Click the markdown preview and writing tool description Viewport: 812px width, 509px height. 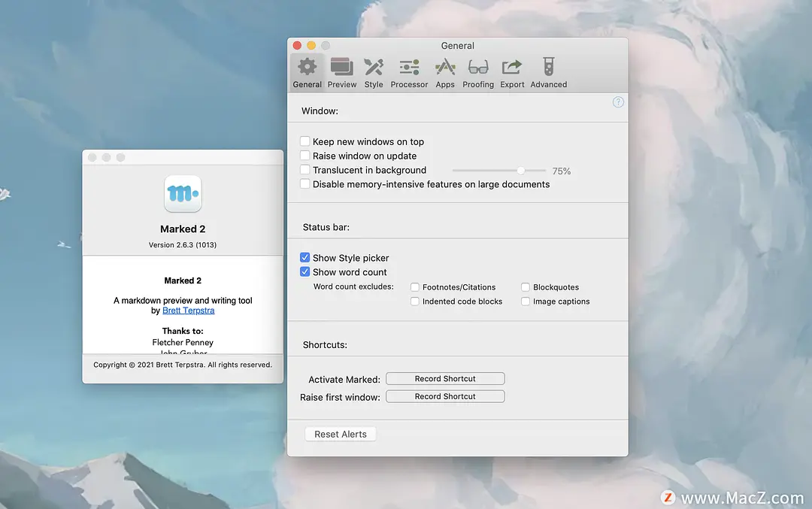pyautogui.click(x=183, y=300)
